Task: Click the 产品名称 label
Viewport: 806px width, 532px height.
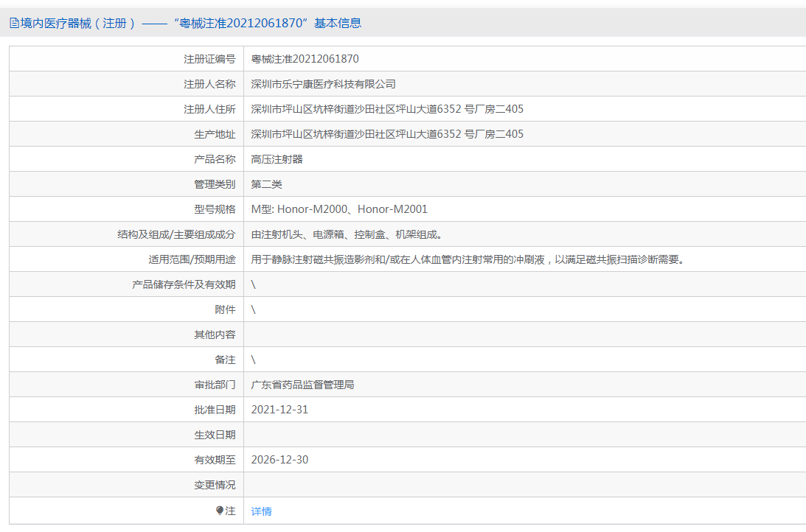Action: pyautogui.click(x=215, y=159)
